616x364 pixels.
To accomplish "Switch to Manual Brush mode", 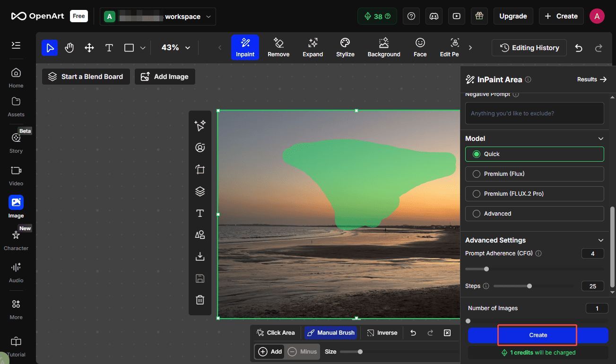I will tap(330, 332).
